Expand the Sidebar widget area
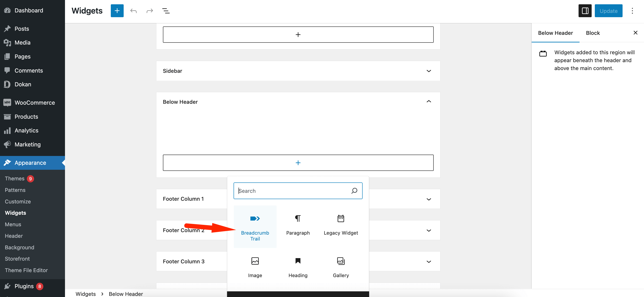This screenshot has height=297, width=644. pyautogui.click(x=429, y=71)
